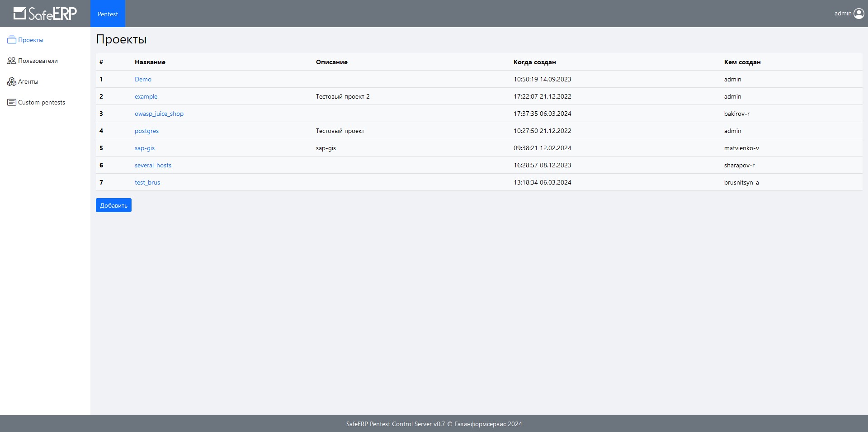Click row number 1 of Demo
Viewport: 868px width, 432px height.
click(x=101, y=79)
